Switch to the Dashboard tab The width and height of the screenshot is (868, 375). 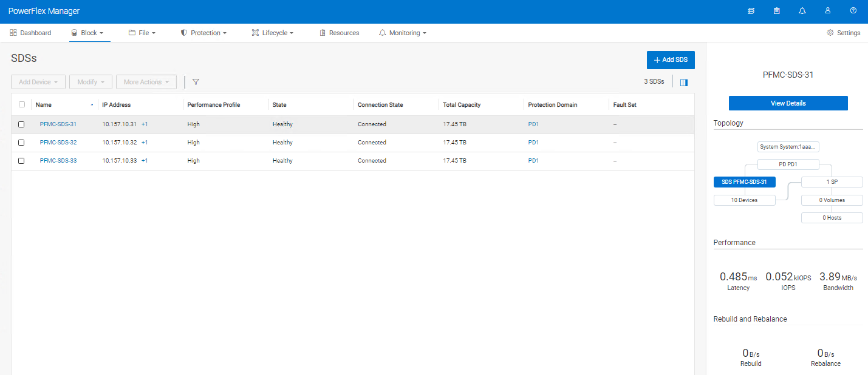pos(30,33)
